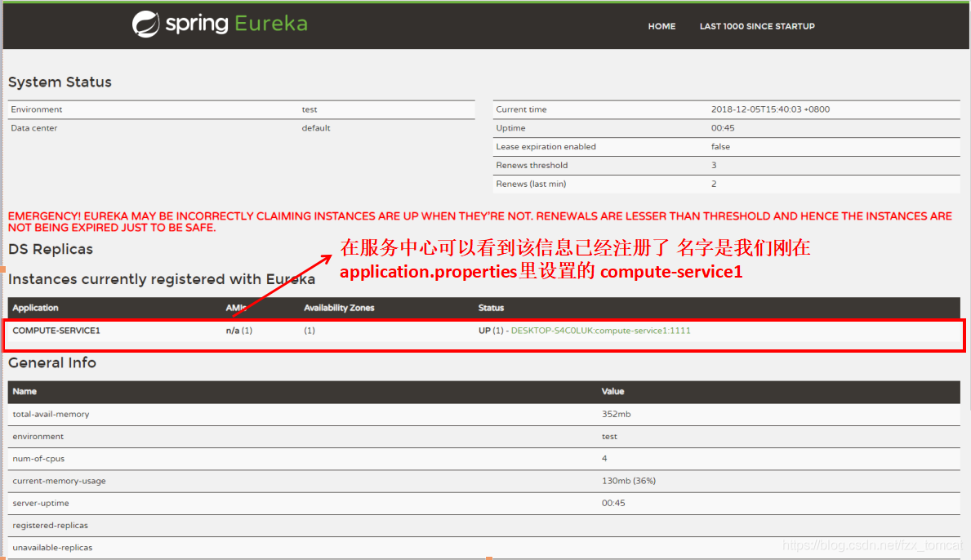Screen dimensions: 971x560
Task: Click the Environment label in System Status
Action: pyautogui.click(x=37, y=109)
